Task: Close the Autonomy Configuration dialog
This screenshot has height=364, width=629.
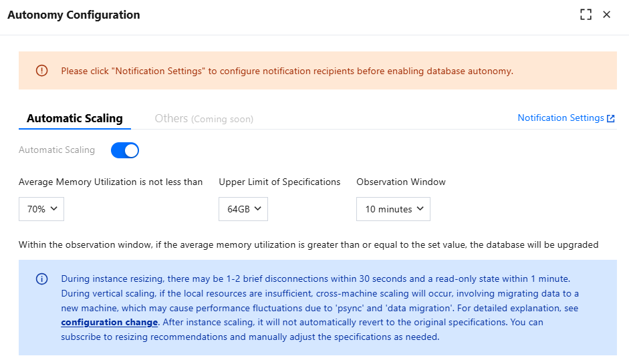Action: pyautogui.click(x=607, y=15)
